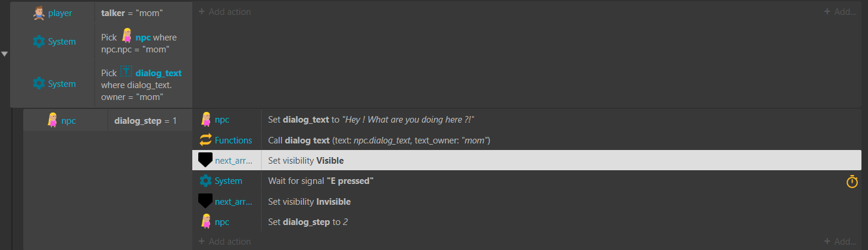The height and width of the screenshot is (250, 868).
Task: Click bottom Add action link under sub-event
Action: tap(224, 242)
